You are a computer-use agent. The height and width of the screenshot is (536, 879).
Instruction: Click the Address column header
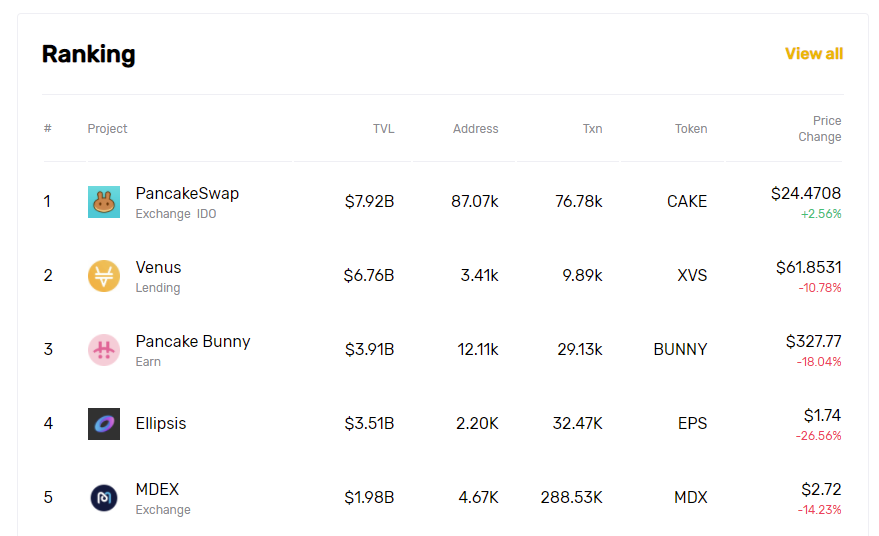475,129
